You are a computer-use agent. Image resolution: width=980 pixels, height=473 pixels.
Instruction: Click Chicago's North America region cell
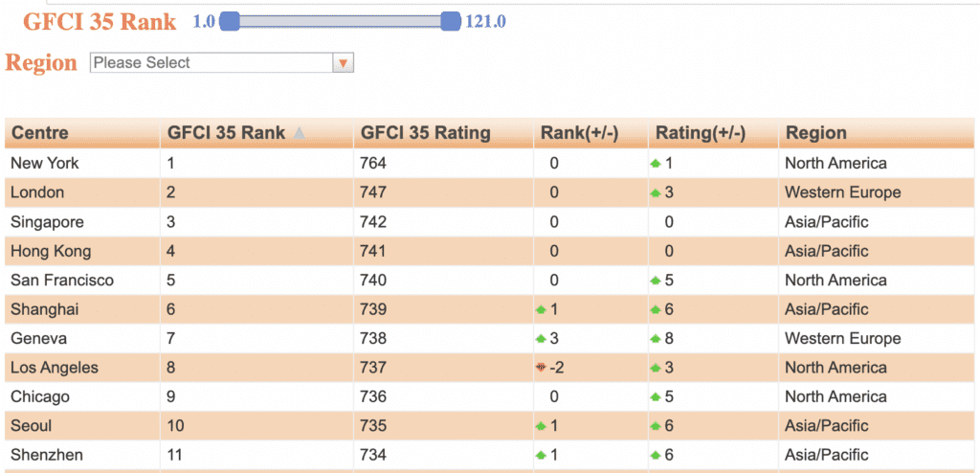[876, 396]
